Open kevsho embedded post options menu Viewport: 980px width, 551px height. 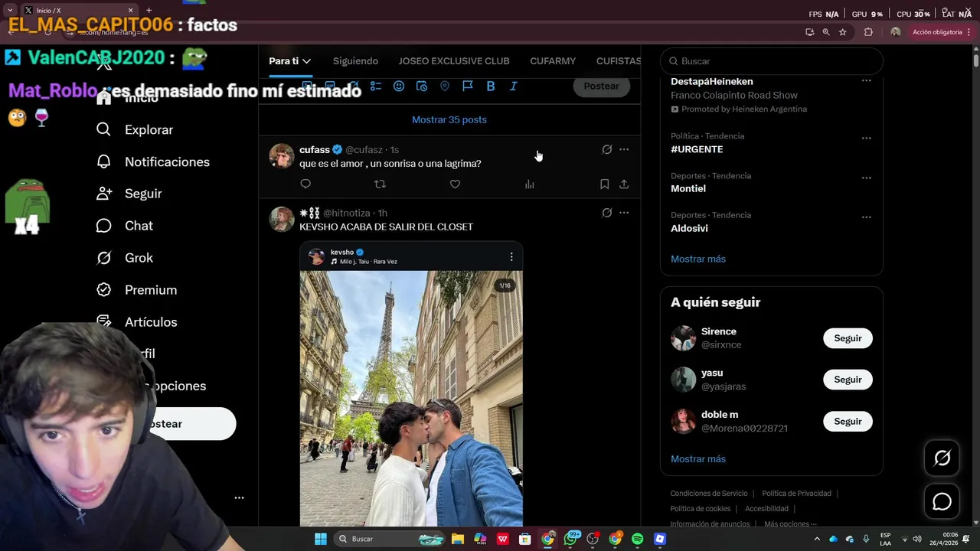[511, 256]
